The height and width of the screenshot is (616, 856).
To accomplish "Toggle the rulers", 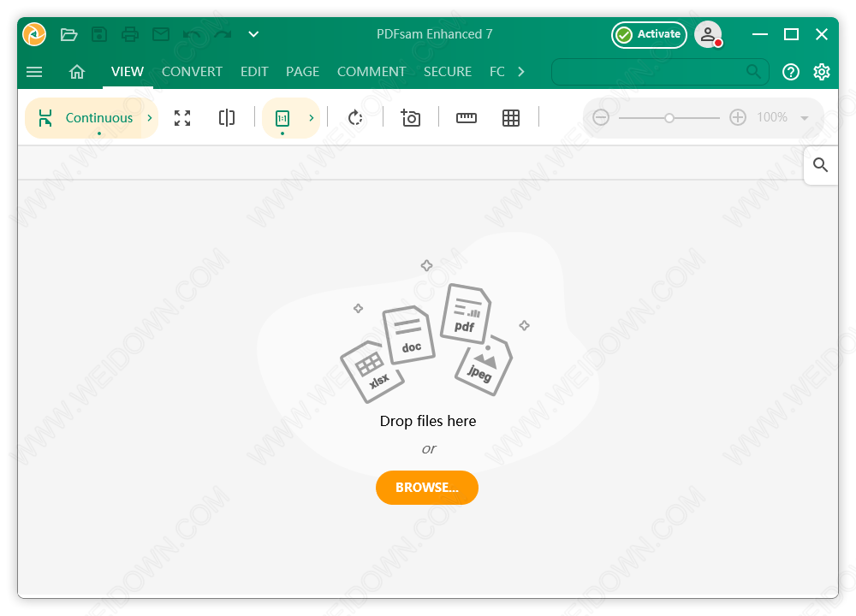I will [x=467, y=118].
